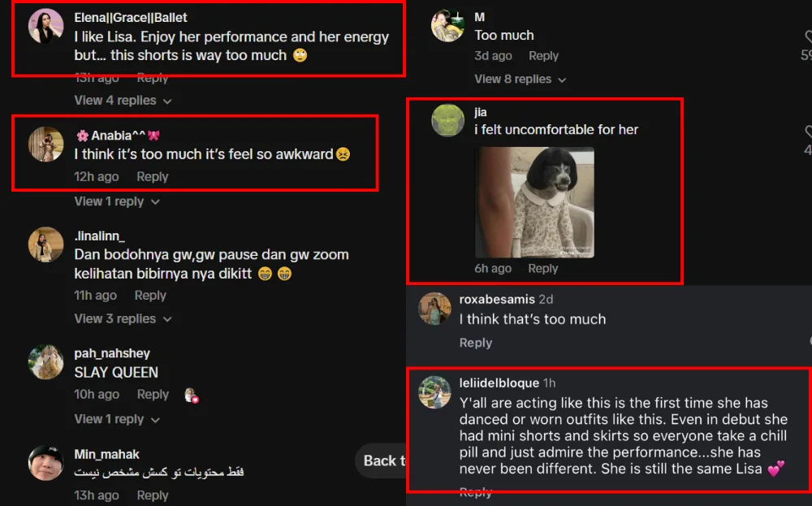Screen dimensions: 812x506
Task: Click .linalinn_'s avatar
Action: (46, 244)
